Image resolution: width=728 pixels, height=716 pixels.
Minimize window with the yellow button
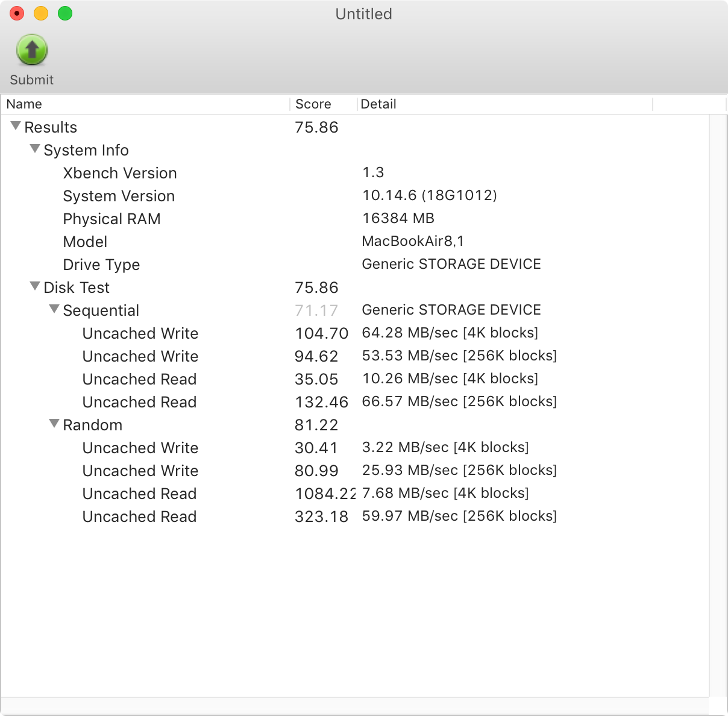(41, 13)
